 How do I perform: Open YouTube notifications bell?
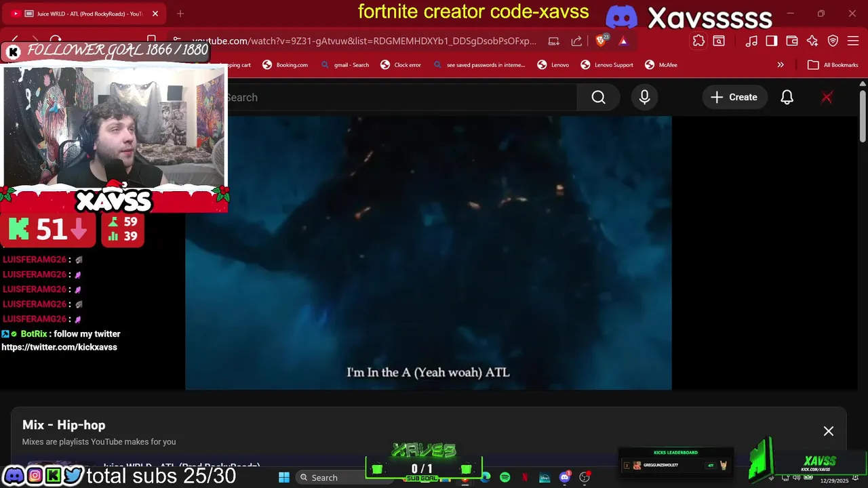tap(787, 98)
